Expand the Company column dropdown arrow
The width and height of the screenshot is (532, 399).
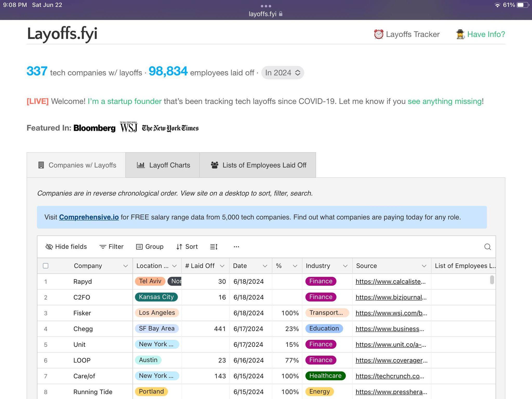point(125,266)
